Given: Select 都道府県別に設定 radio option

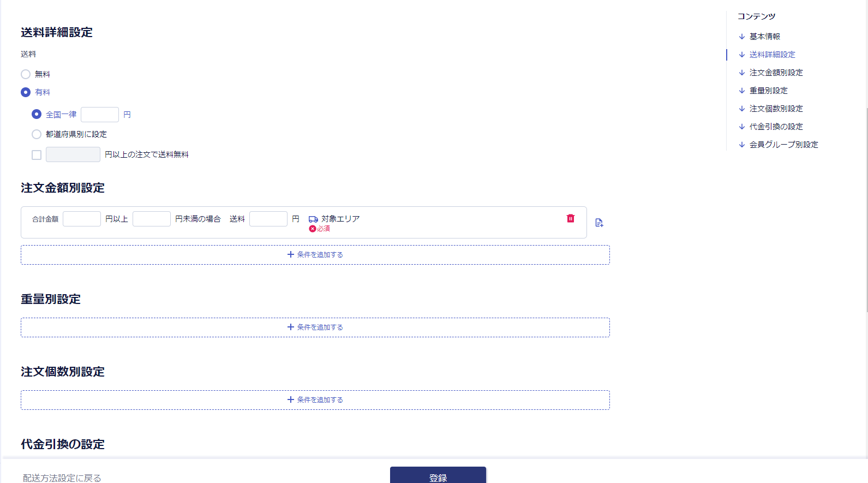Looking at the screenshot, I should tap(37, 134).
